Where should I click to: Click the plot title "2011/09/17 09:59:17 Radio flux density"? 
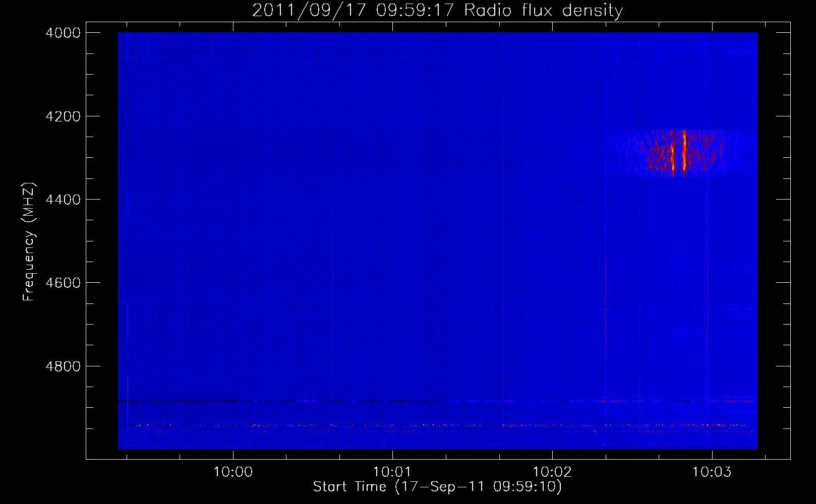[437, 10]
